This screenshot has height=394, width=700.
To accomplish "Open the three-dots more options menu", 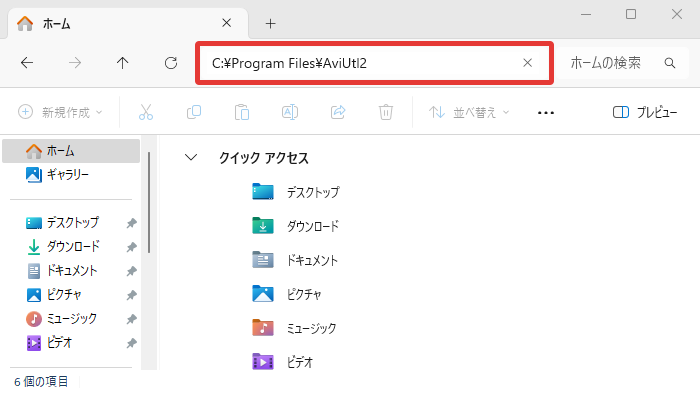I will (x=546, y=113).
